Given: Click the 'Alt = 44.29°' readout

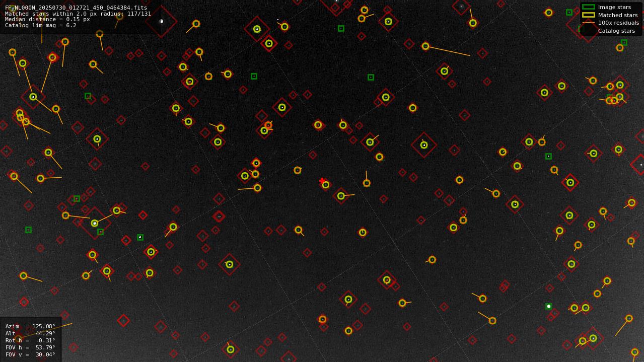Looking at the screenshot, I should 30,333.
